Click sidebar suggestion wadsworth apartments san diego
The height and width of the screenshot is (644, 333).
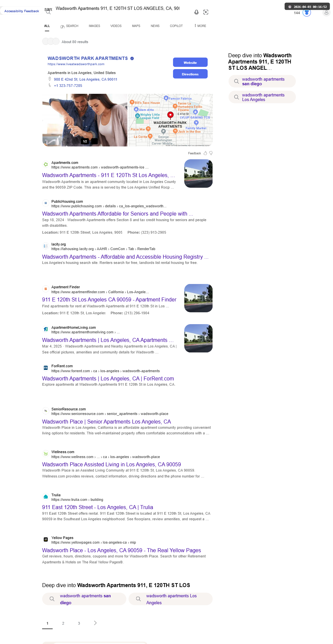coord(262,81)
